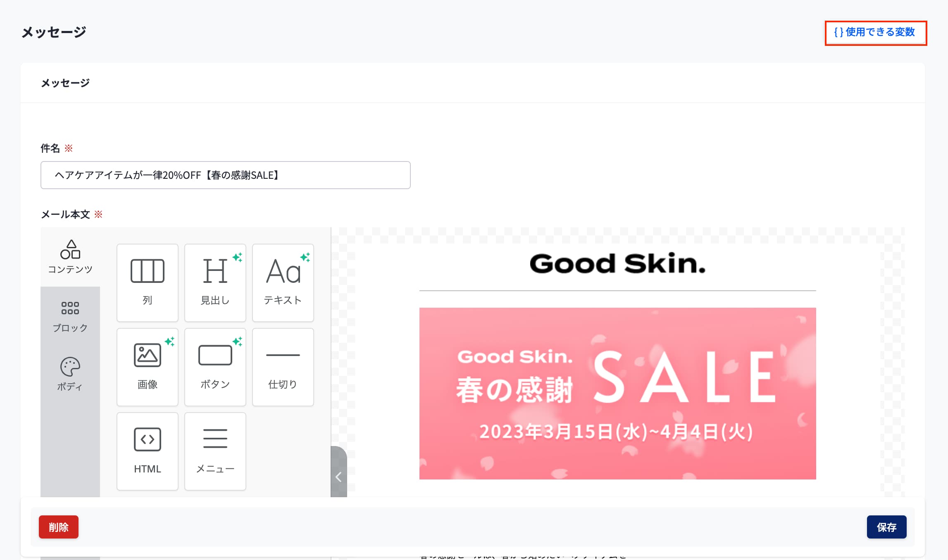Focus the 件名 subject input field
The image size is (948, 560).
point(226,175)
